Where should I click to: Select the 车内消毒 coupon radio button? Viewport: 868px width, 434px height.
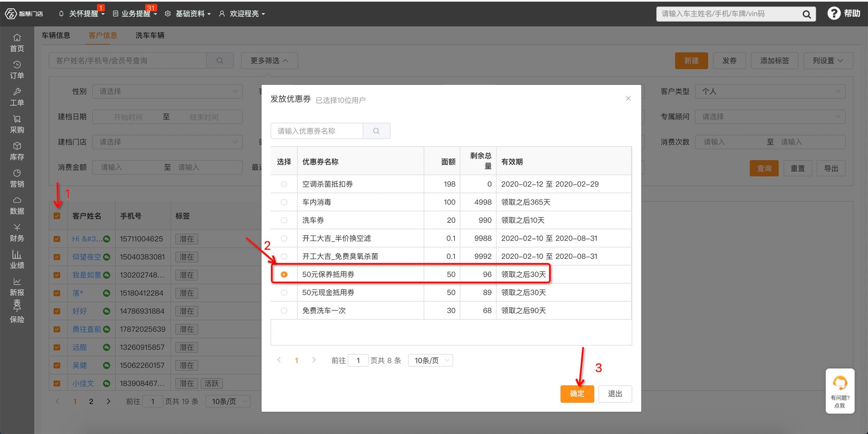284,202
